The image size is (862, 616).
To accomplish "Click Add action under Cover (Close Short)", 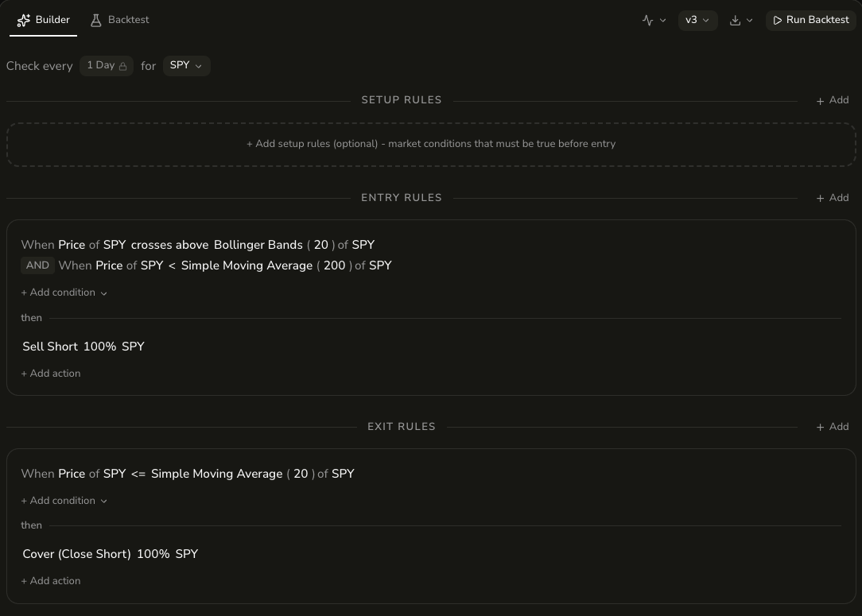I will (50, 581).
